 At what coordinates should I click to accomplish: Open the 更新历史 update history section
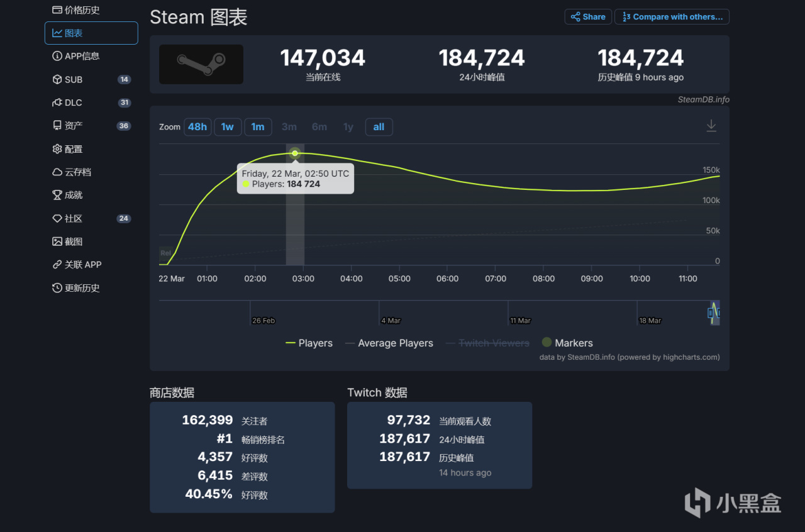point(76,288)
